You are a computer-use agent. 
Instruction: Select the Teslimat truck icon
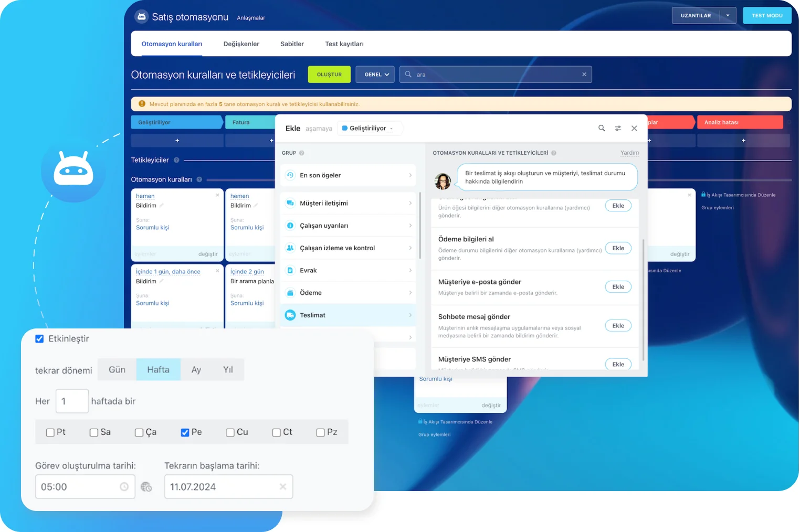tap(290, 315)
